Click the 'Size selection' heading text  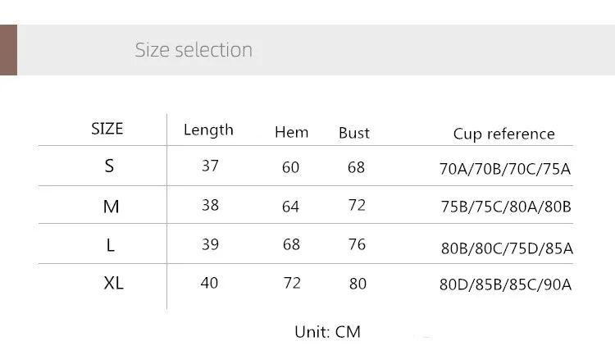pos(194,50)
